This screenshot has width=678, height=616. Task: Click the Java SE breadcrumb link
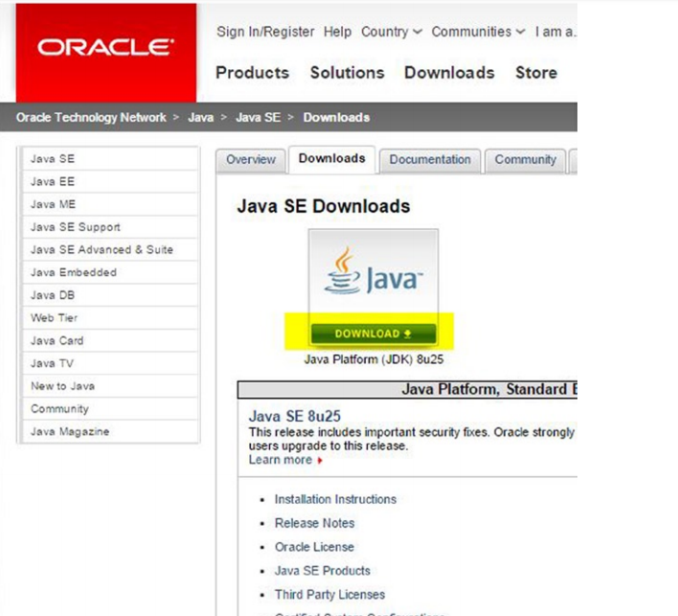259,117
